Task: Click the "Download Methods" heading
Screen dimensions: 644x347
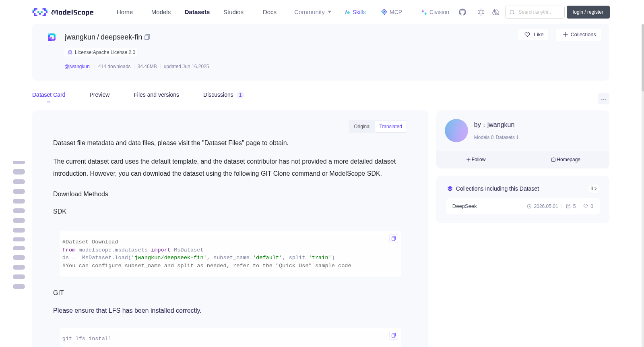Action: 80,194
